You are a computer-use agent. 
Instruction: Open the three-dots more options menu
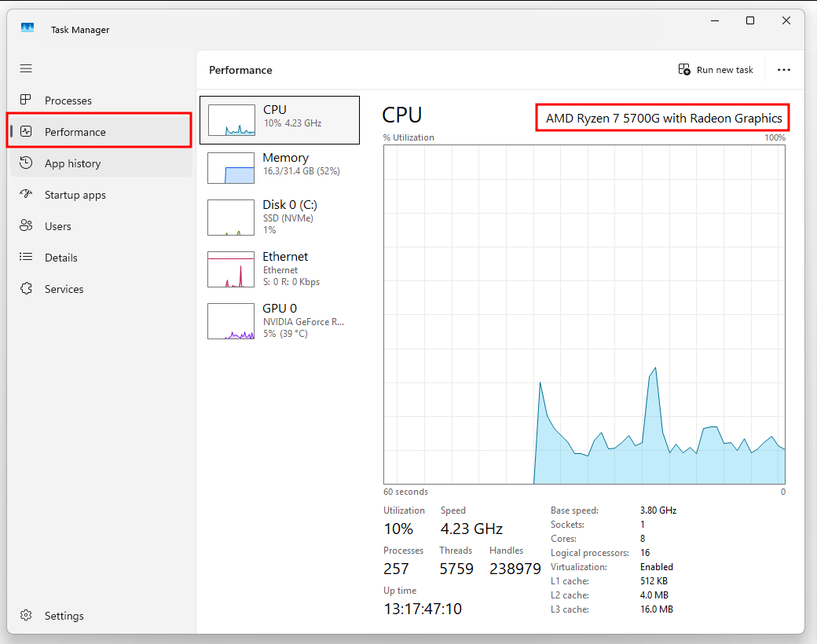click(x=784, y=70)
